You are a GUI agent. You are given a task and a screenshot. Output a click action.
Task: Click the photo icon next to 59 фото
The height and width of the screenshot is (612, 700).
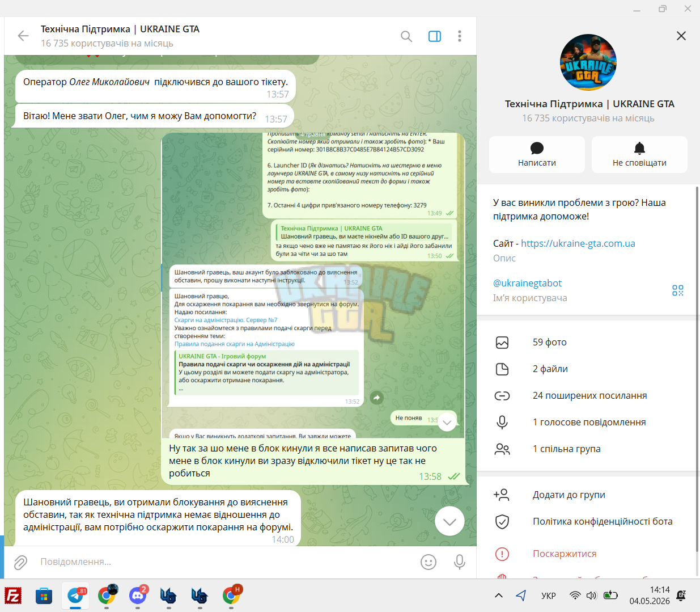[502, 343]
